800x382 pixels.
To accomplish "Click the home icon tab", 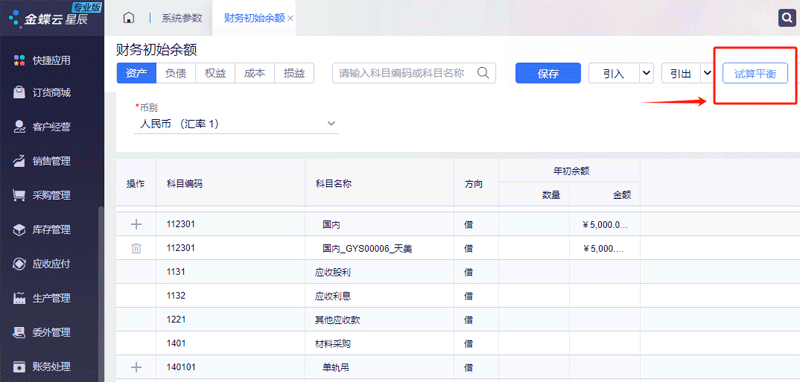I will tap(129, 18).
